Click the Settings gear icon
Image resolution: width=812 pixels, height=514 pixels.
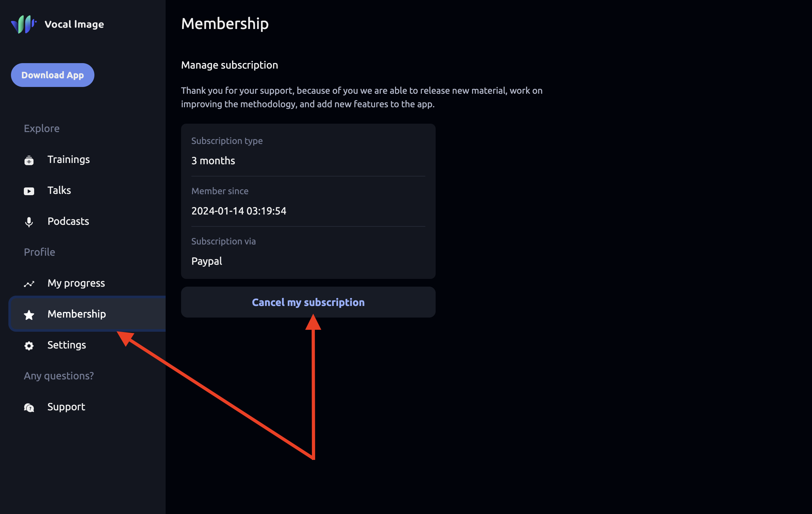coord(29,346)
